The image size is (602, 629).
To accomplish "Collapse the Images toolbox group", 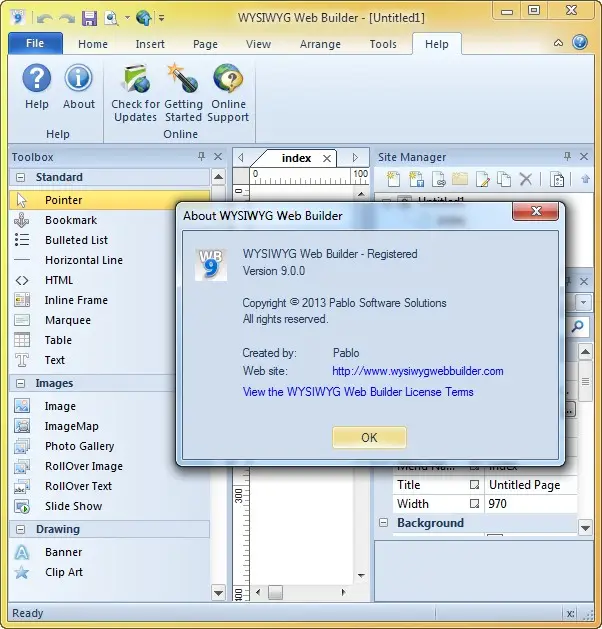I will pyautogui.click(x=20, y=383).
